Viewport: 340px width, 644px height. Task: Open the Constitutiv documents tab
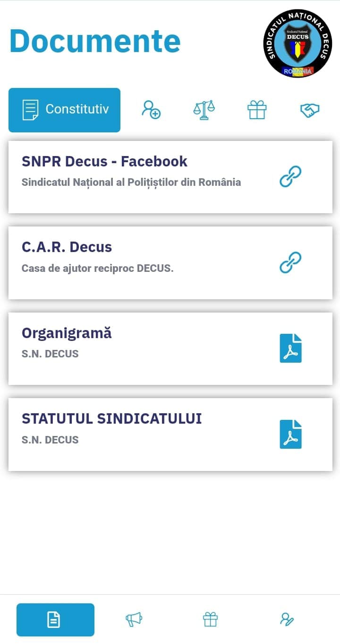tap(65, 110)
